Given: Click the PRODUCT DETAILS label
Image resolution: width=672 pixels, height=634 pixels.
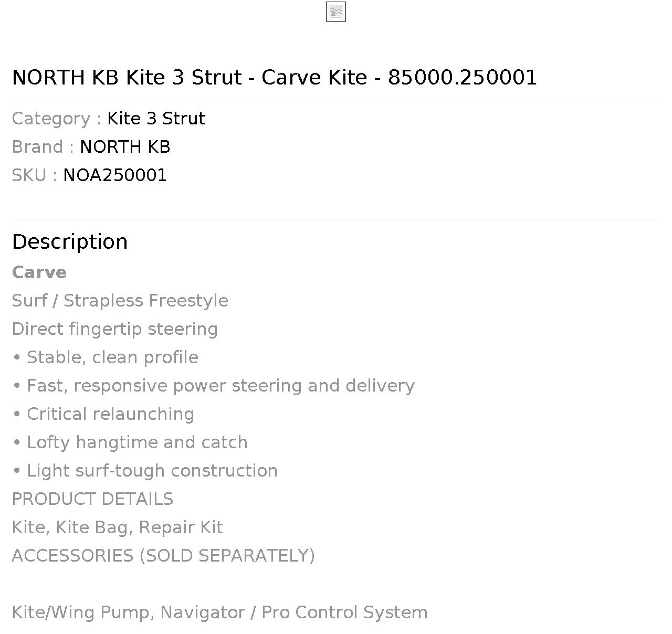Looking at the screenshot, I should coord(92,499).
